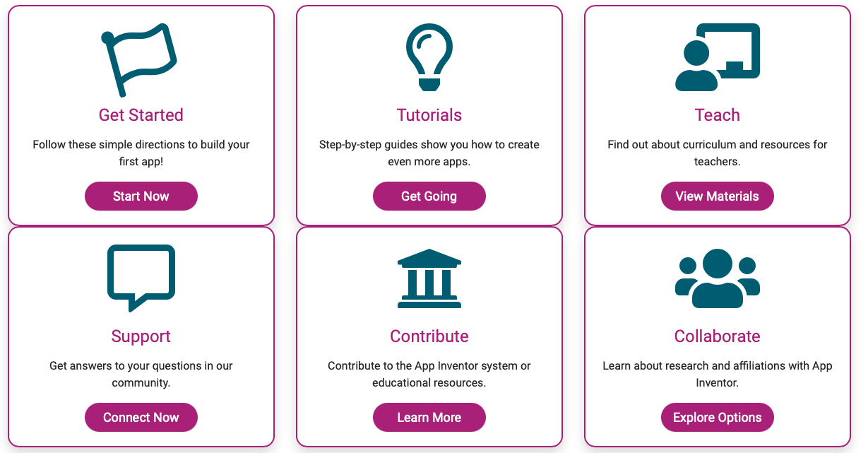Image resolution: width=868 pixels, height=453 pixels.
Task: Open the Get Started heading link
Action: (141, 115)
